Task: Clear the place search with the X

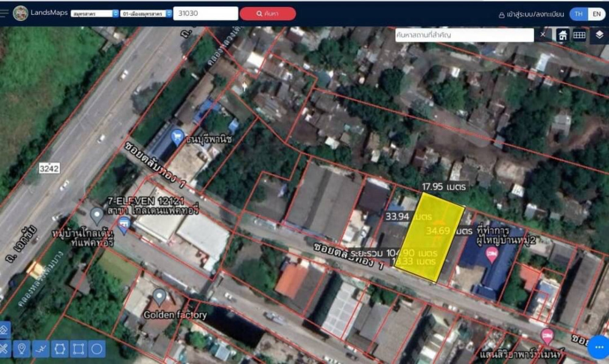Action: point(543,35)
